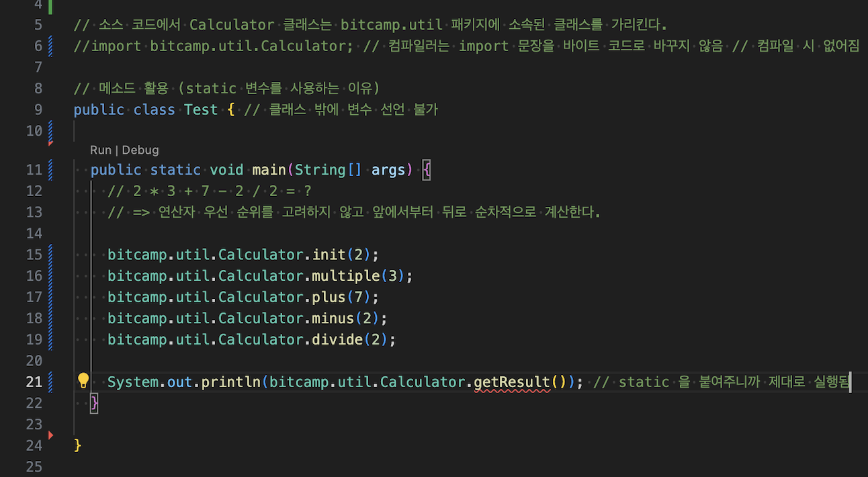Click the opening brace after Test on line 9
The image size is (868, 477).
click(x=231, y=110)
